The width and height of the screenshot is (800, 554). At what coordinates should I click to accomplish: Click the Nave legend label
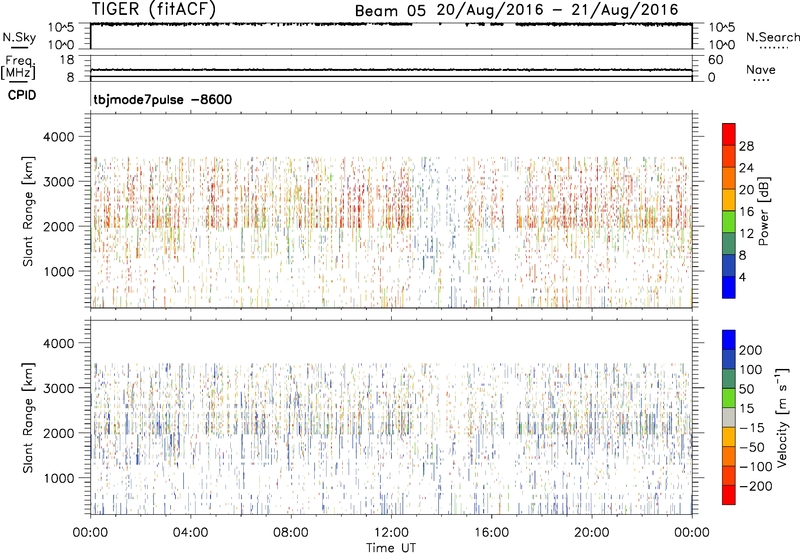[x=761, y=69]
